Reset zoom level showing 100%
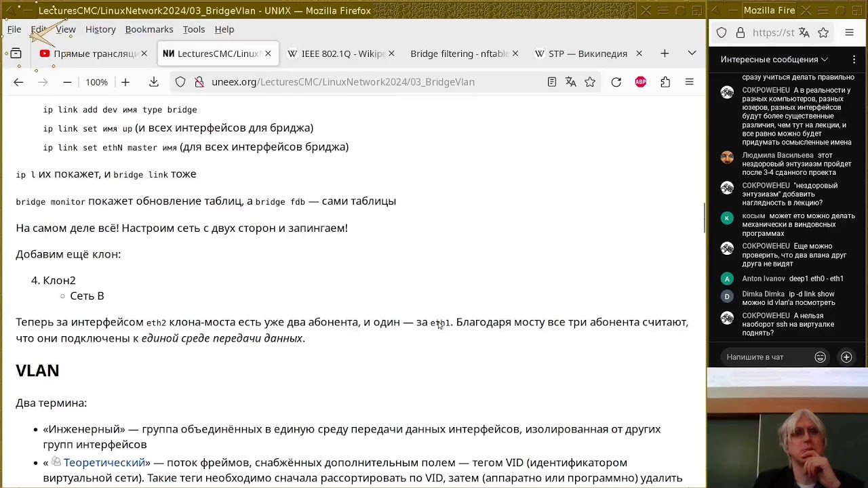The height and width of the screenshot is (488, 868). 96,82
